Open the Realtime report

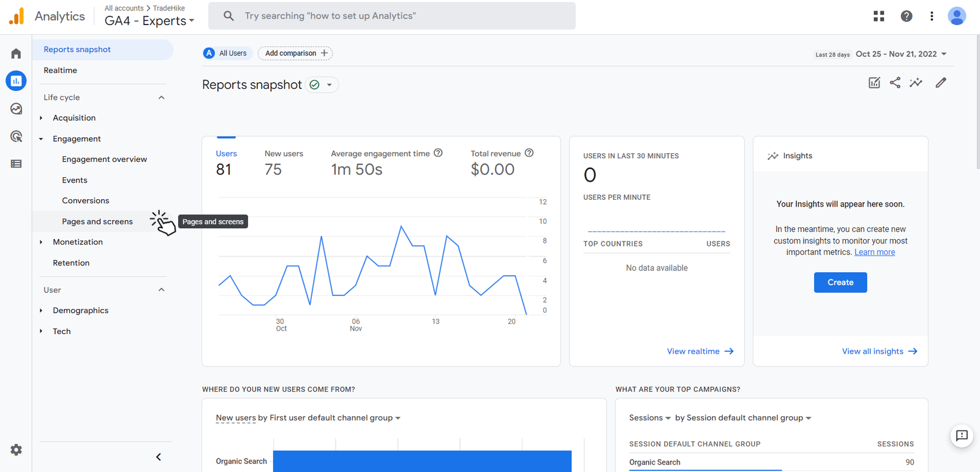pyautogui.click(x=60, y=70)
